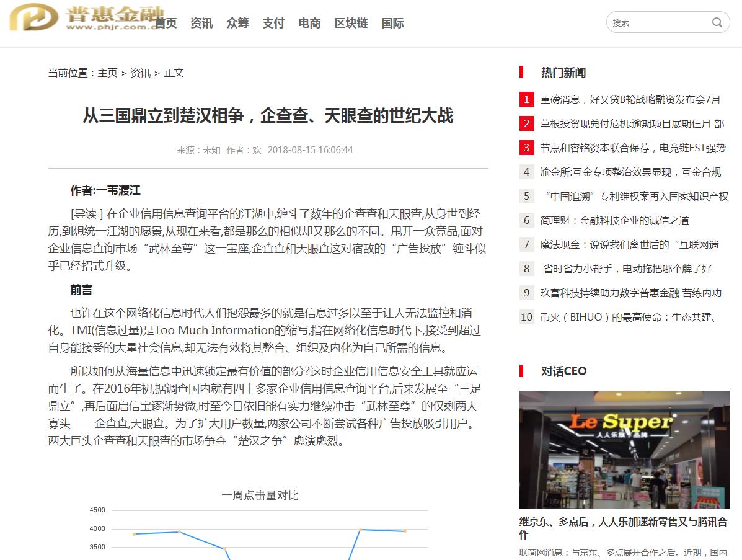Click the red rank badge 1
742x560 pixels.
coord(526,99)
